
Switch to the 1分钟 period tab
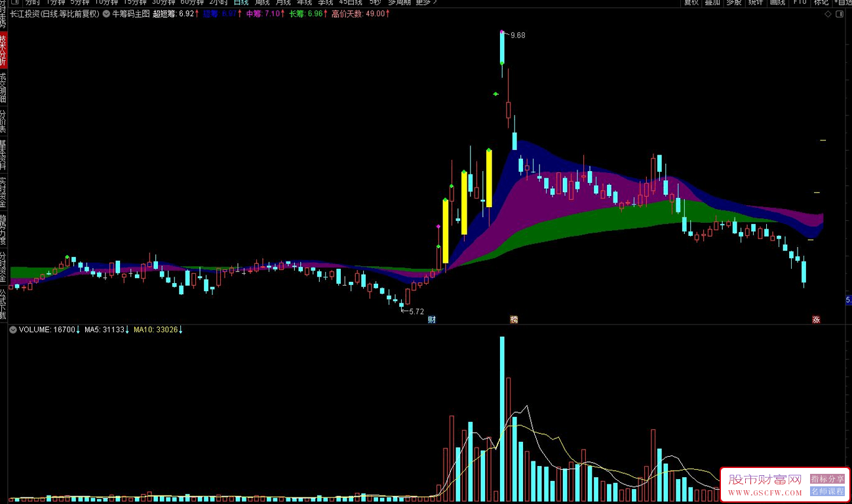point(56,2)
